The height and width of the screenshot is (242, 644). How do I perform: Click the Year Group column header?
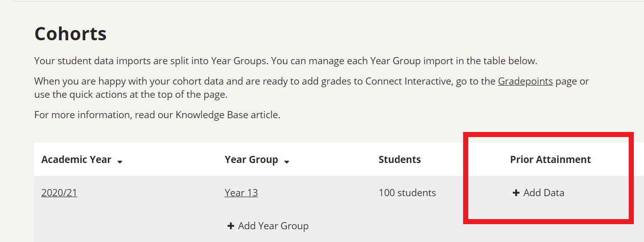251,159
